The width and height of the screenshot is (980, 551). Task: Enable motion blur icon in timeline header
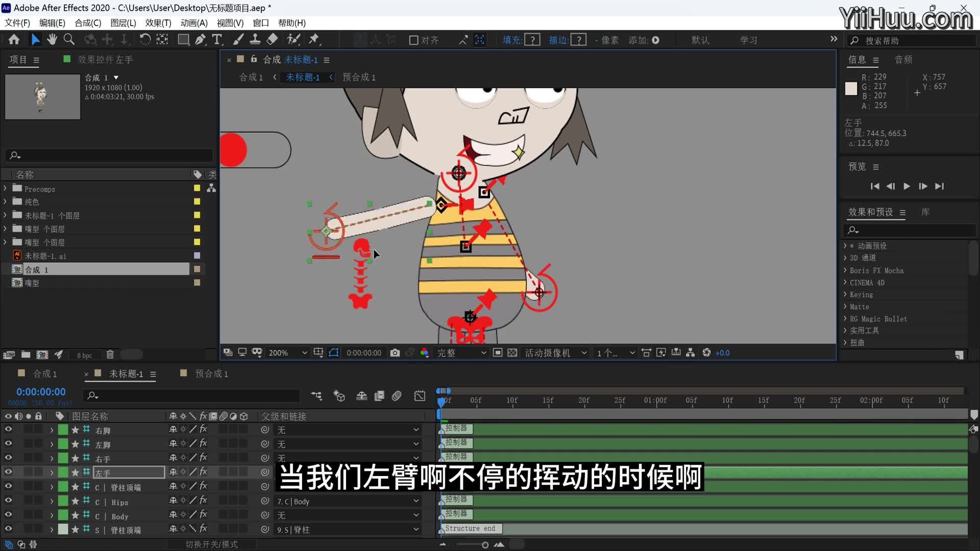pos(397,395)
